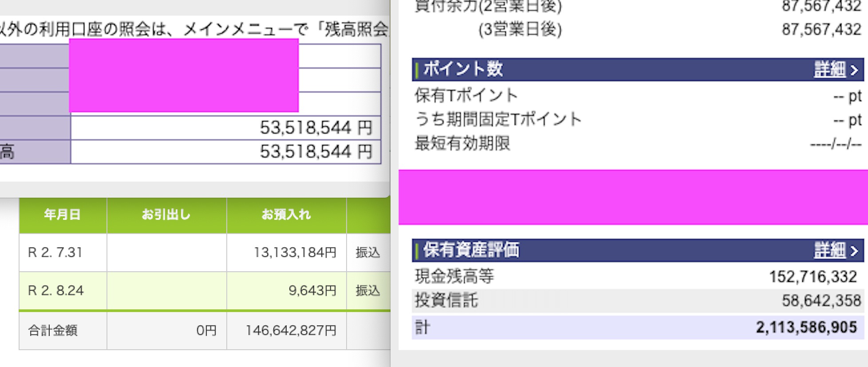
Task: Click the total withdrawal 0円
Action: (x=206, y=330)
